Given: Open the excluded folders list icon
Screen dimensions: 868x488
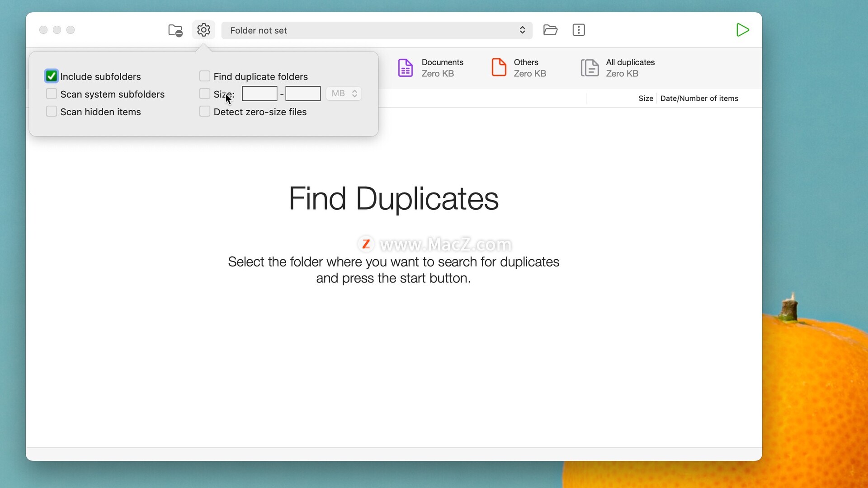Looking at the screenshot, I should click(x=175, y=30).
